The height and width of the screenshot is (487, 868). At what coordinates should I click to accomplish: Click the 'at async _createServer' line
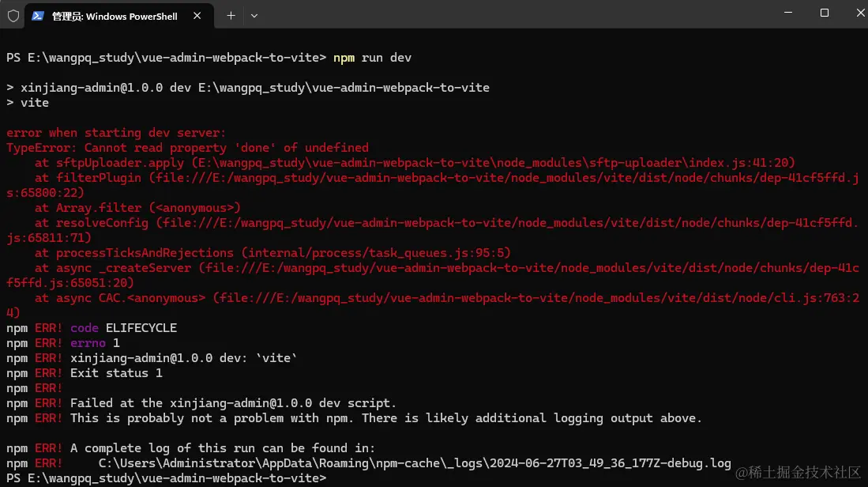[x=432, y=275]
